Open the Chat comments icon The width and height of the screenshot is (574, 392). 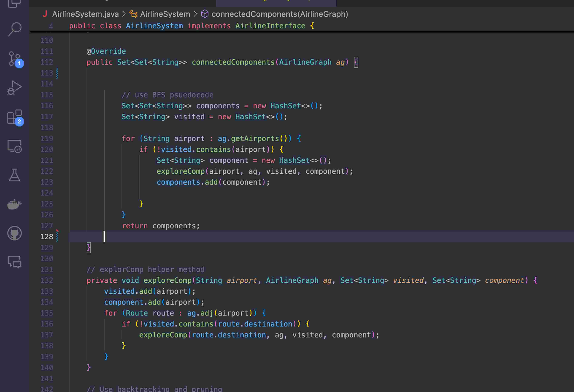(x=14, y=262)
